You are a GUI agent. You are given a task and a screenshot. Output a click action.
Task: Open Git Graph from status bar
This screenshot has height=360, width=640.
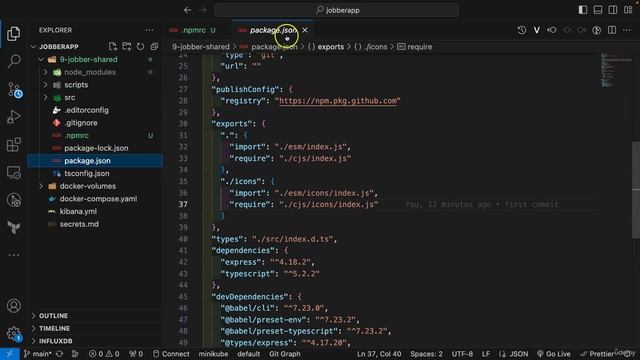click(x=284, y=354)
